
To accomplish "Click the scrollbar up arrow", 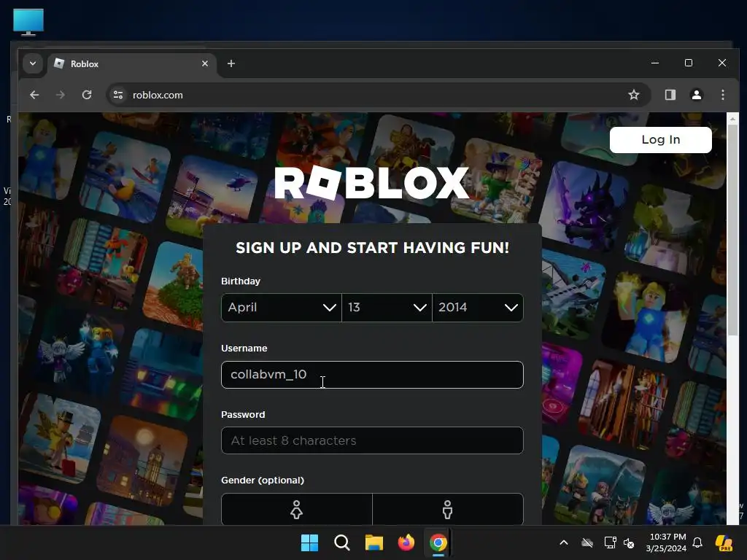I will pyautogui.click(x=732, y=117).
